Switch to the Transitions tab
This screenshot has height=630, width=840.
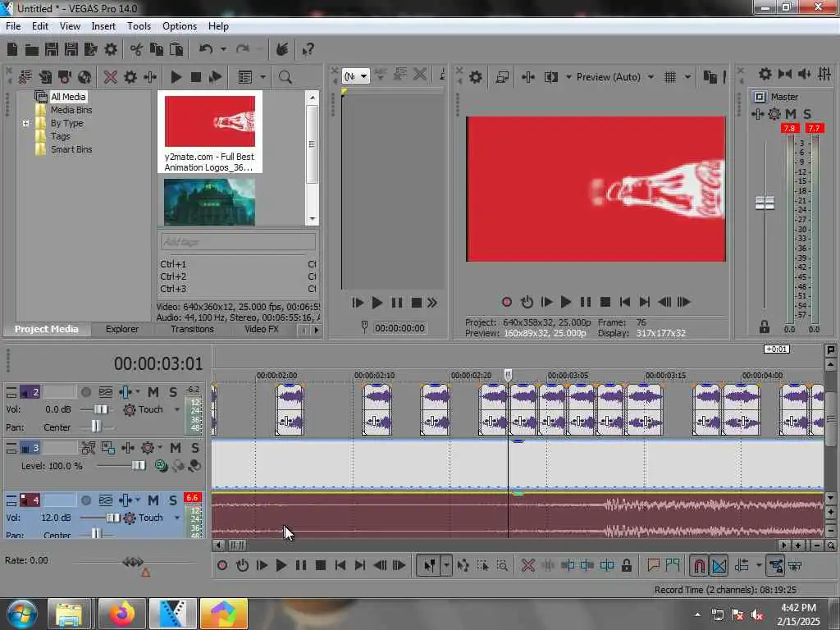point(192,329)
